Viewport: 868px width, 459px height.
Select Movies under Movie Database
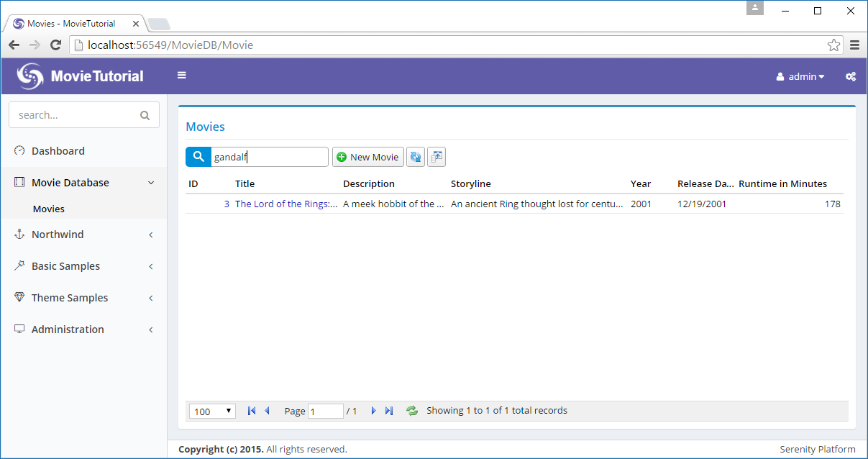pos(49,209)
